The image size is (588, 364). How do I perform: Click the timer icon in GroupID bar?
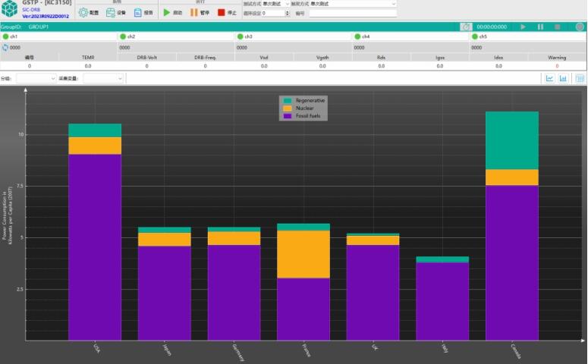click(x=466, y=27)
